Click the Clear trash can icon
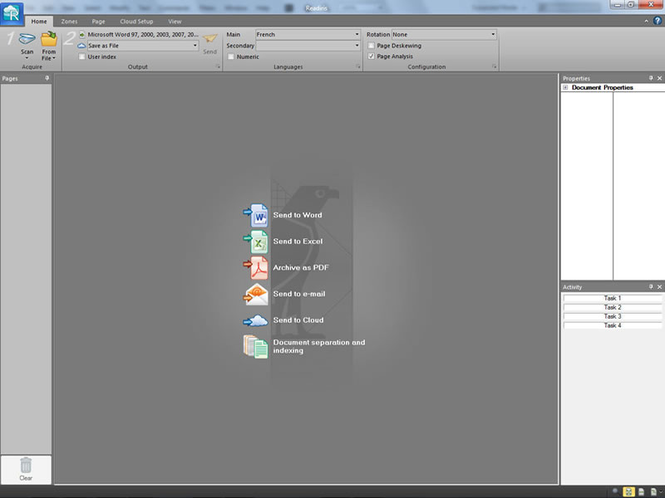Image resolution: width=665 pixels, height=498 pixels. click(26, 465)
